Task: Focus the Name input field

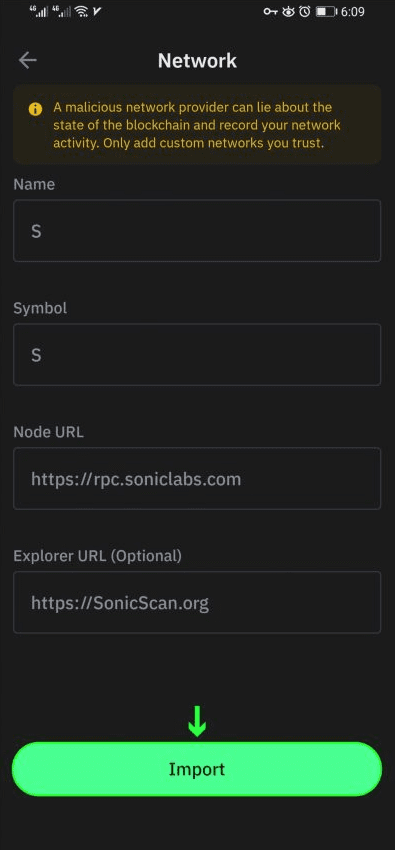Action: pos(197,231)
